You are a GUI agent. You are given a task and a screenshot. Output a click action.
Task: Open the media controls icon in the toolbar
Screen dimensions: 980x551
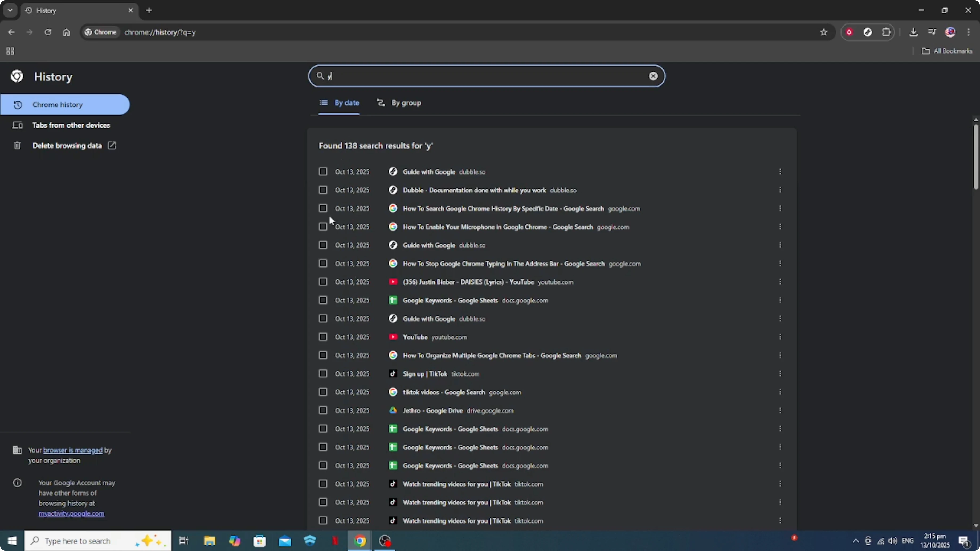click(932, 32)
